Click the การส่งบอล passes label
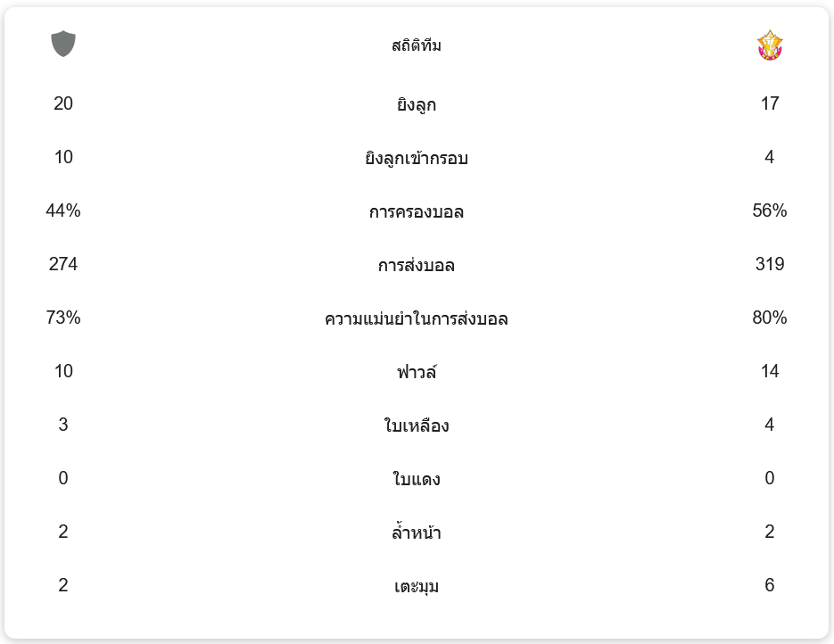The image size is (834, 644). pos(417,266)
